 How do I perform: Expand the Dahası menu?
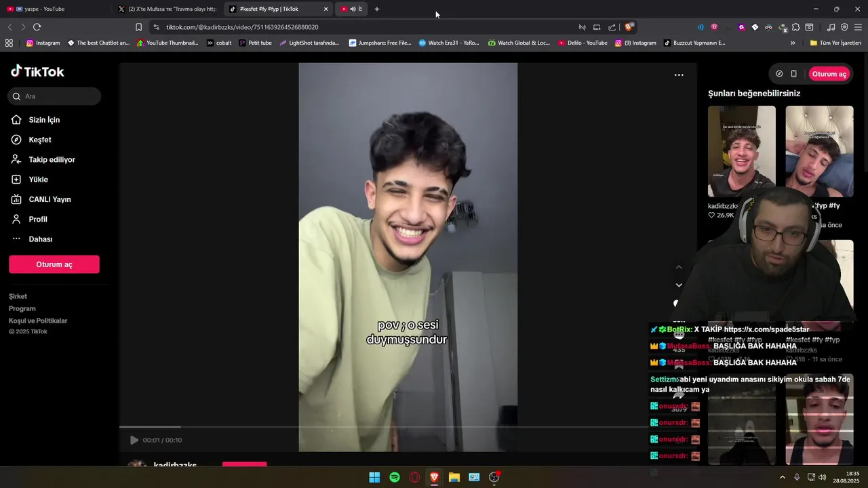coord(40,239)
